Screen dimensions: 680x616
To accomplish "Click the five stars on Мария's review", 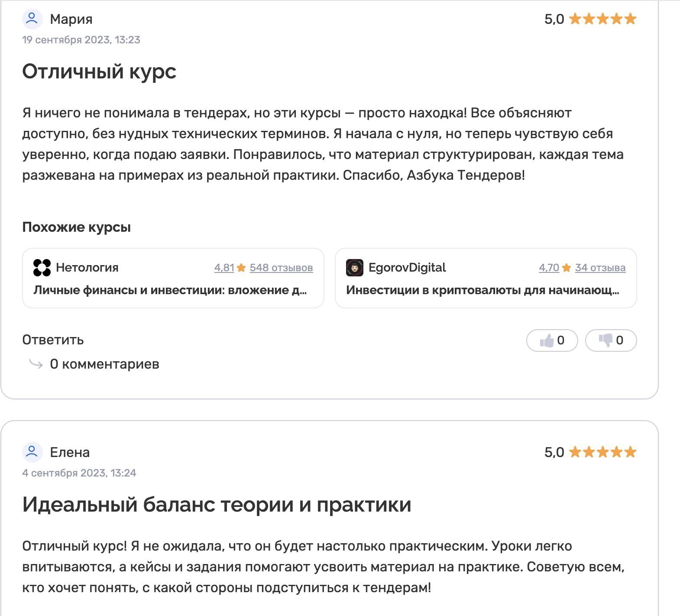I will (x=602, y=19).
